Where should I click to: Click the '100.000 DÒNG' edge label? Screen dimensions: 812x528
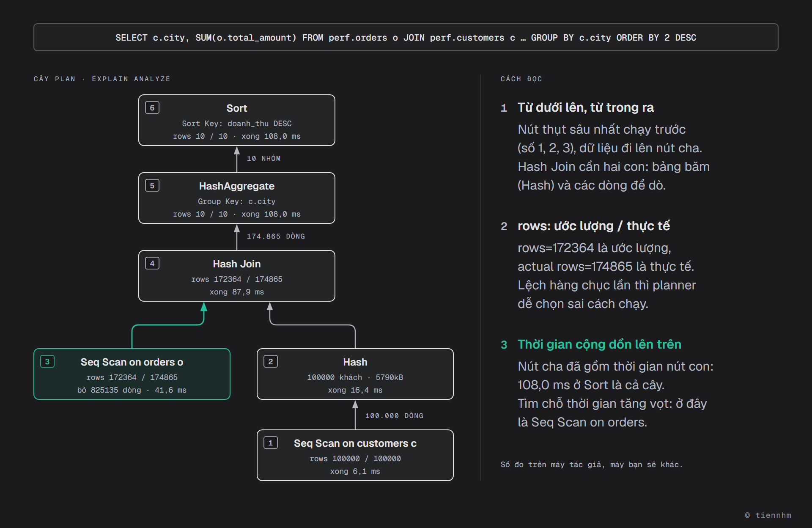pyautogui.click(x=394, y=415)
